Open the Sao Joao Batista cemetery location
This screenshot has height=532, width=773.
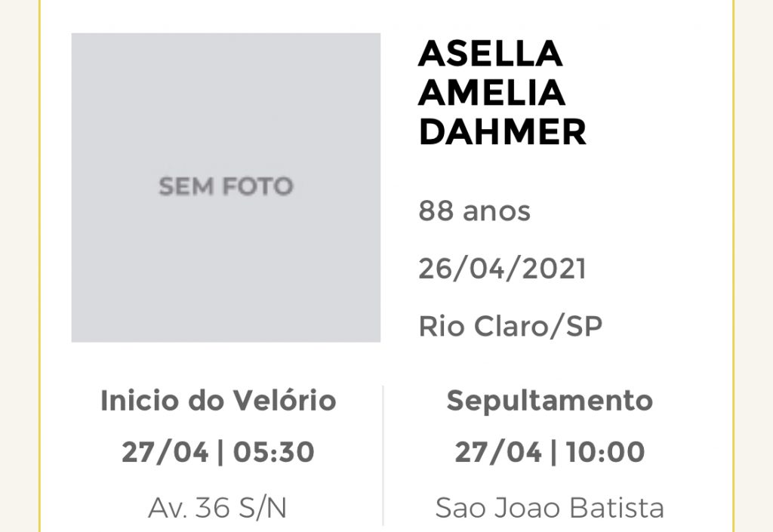pos(550,508)
